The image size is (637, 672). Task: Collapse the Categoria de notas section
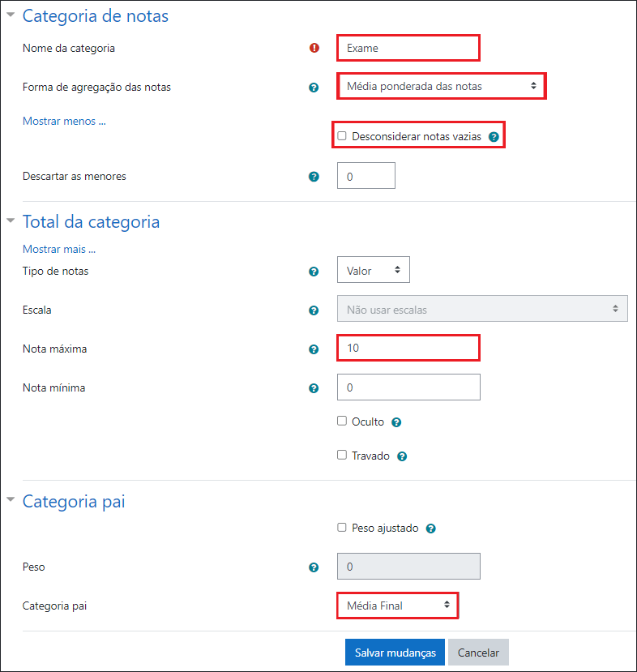pyautogui.click(x=11, y=15)
